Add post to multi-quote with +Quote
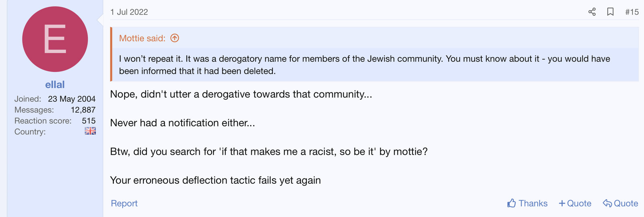 575,203
